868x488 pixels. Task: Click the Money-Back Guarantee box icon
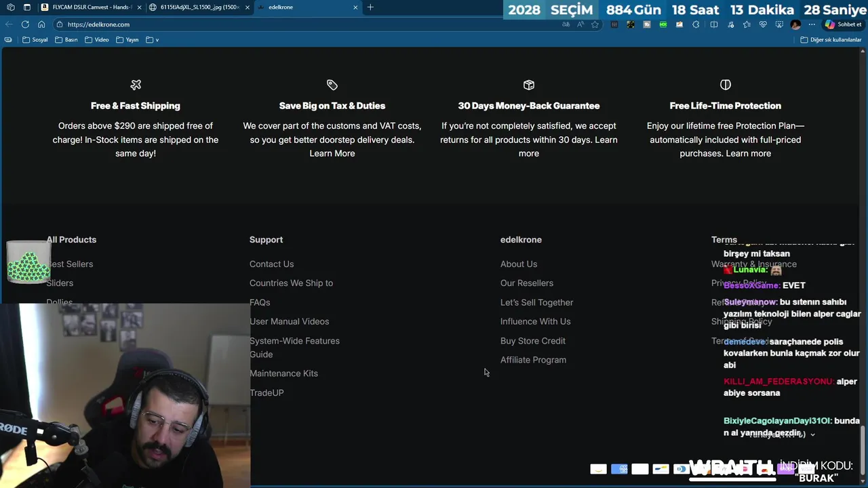pos(529,85)
